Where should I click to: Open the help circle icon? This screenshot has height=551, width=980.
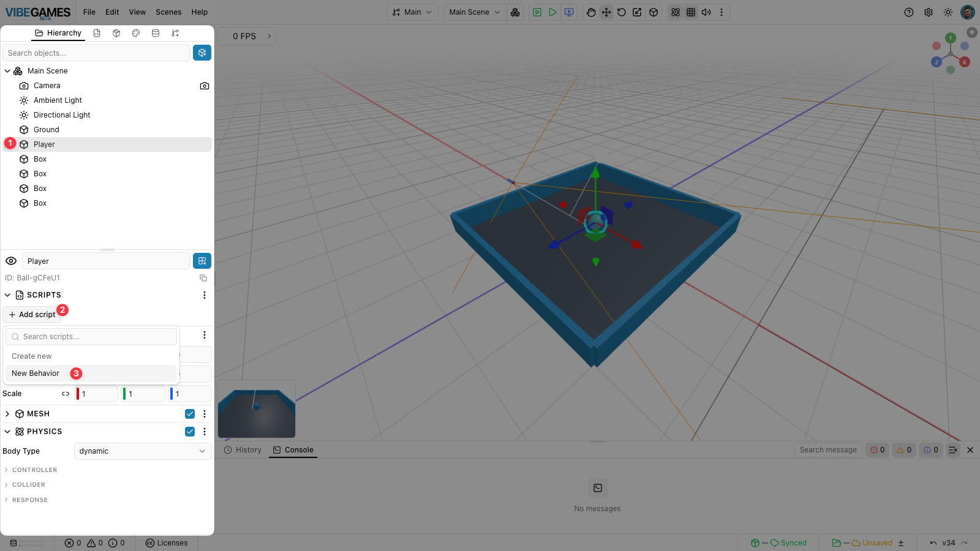point(909,12)
